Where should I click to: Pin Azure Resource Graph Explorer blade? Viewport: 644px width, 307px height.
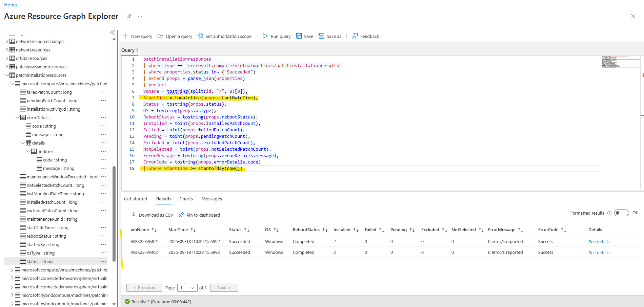pos(129,16)
